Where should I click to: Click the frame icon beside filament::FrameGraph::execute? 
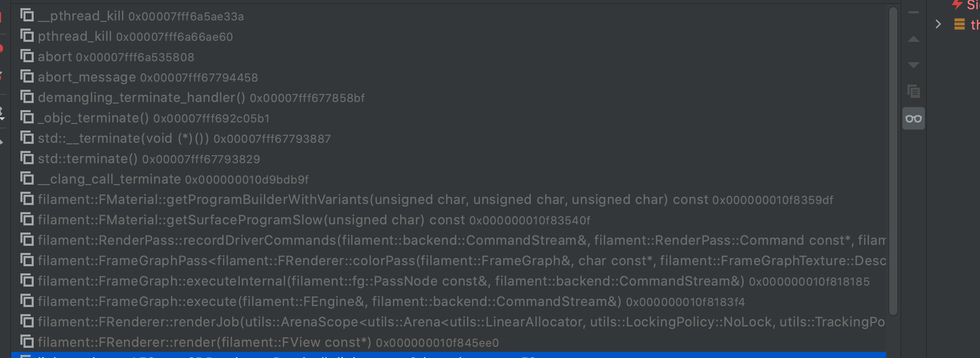click(x=28, y=301)
